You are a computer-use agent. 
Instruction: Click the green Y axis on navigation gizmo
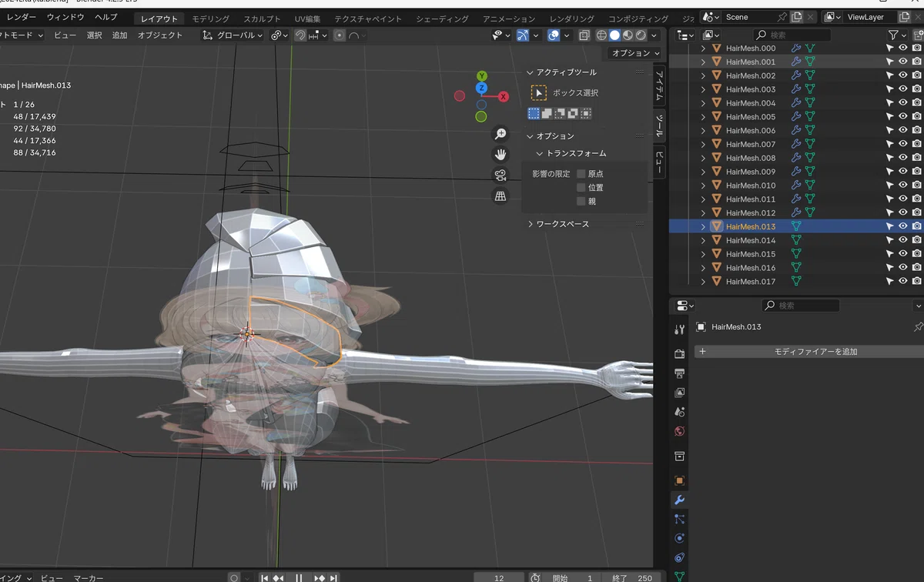click(x=481, y=76)
